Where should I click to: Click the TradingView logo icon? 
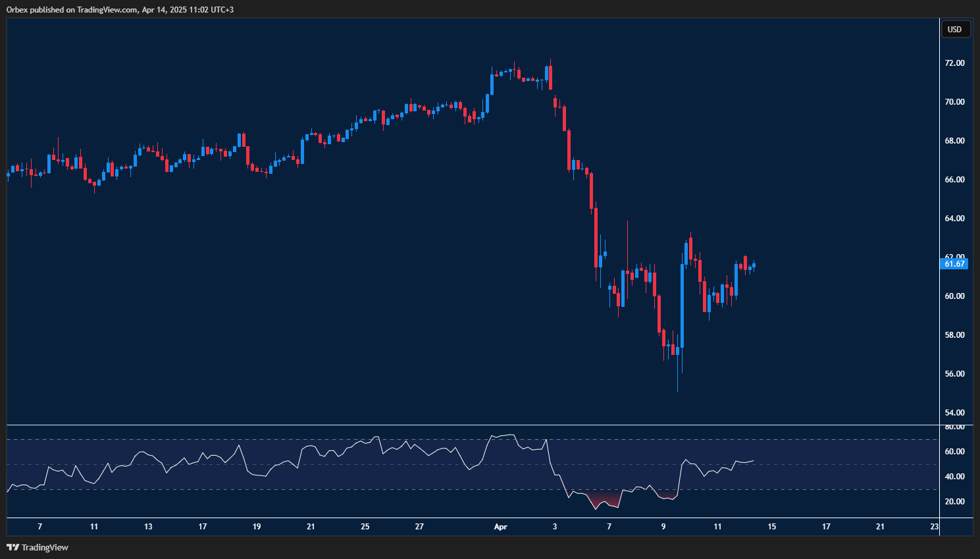[13, 547]
